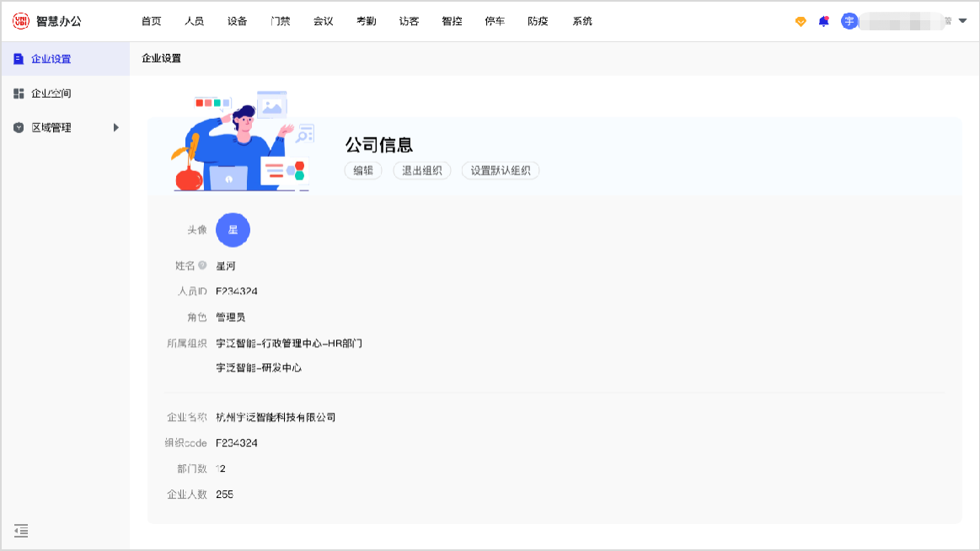Click the round 星 profile avatar

pyautogui.click(x=233, y=230)
